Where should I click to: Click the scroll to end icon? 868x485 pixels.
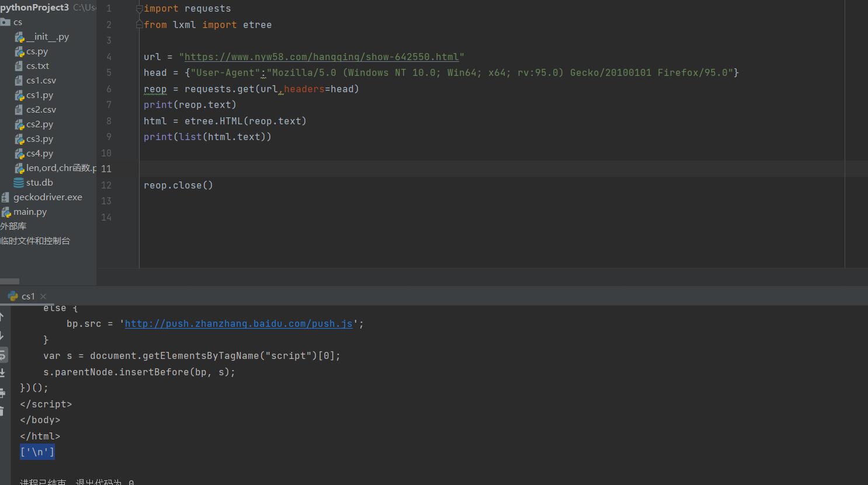(3, 373)
